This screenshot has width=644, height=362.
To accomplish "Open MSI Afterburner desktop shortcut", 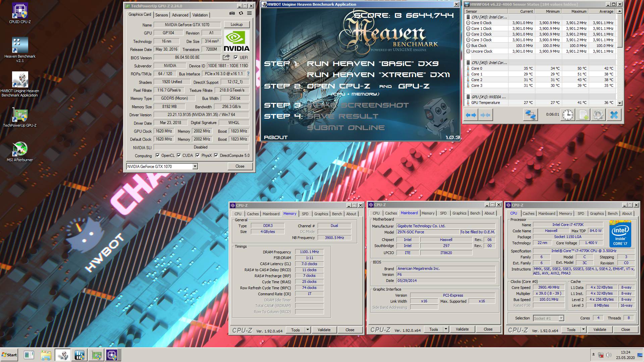I will click(20, 152).
